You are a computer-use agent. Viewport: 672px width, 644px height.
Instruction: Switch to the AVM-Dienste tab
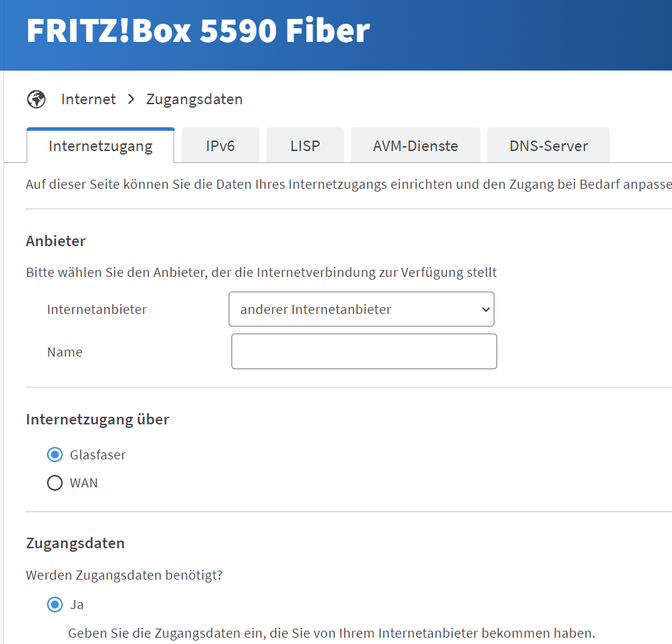pos(415,145)
